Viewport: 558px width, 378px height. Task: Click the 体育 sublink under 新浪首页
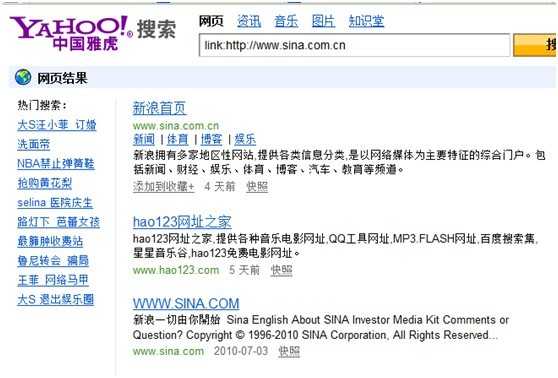pos(178,139)
